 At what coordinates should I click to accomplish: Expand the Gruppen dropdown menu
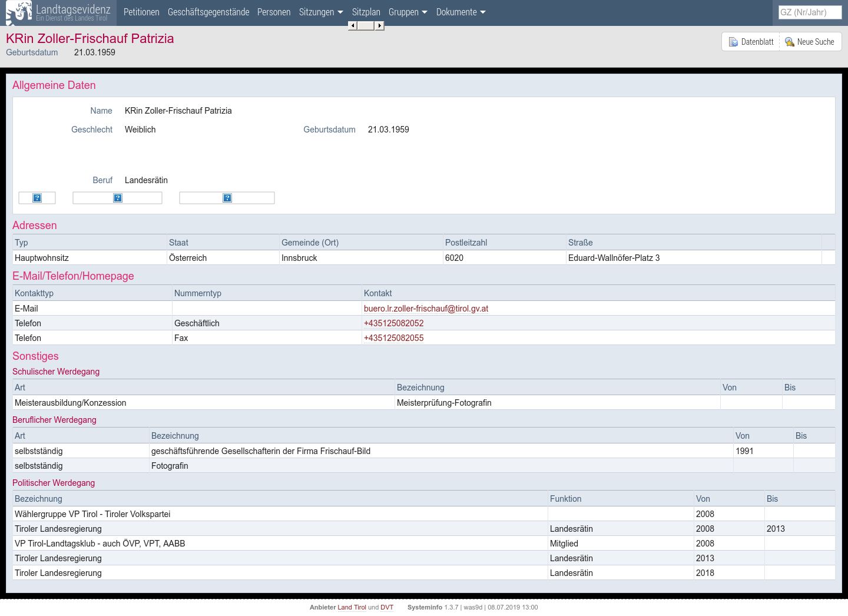(408, 12)
